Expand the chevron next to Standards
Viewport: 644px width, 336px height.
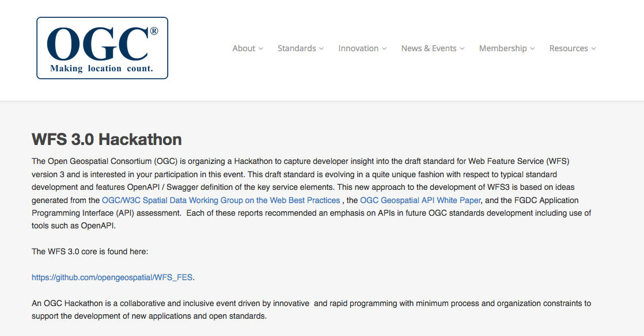(x=321, y=49)
